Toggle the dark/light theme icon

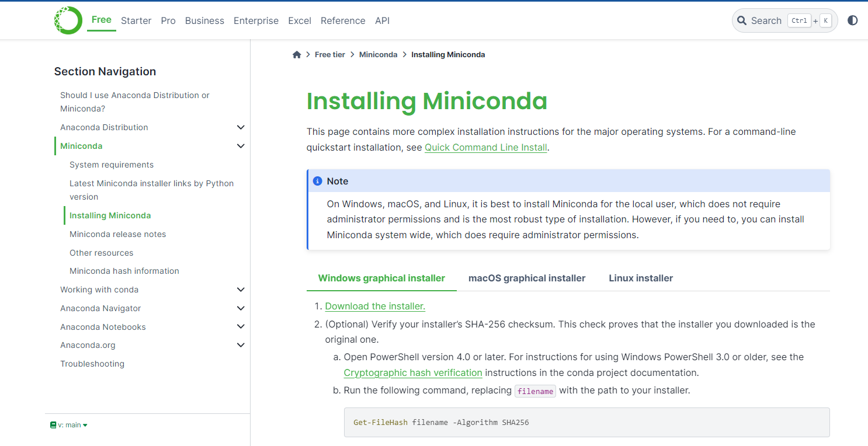tap(853, 20)
